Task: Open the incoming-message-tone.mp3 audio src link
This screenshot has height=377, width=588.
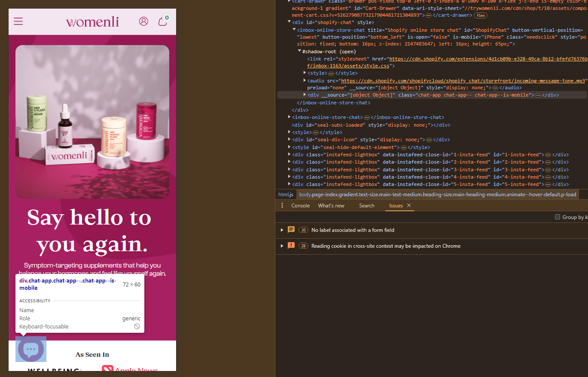Action: (464, 81)
